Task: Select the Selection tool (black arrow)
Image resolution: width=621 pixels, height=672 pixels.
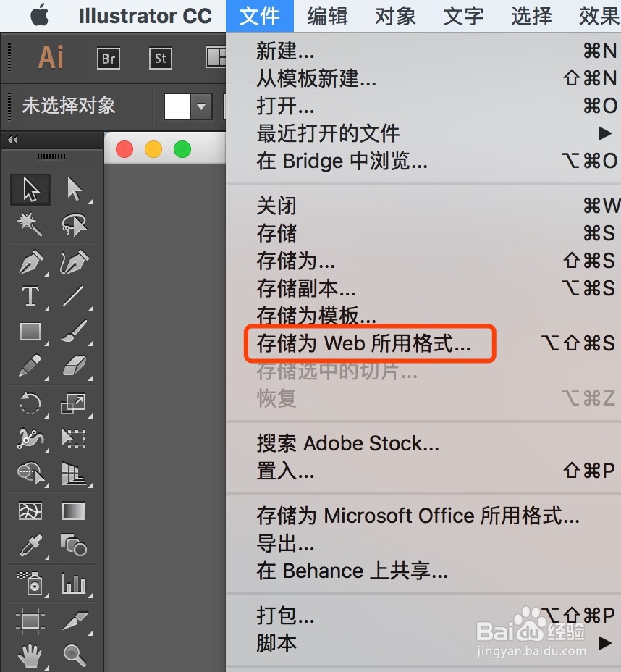Action: point(30,190)
